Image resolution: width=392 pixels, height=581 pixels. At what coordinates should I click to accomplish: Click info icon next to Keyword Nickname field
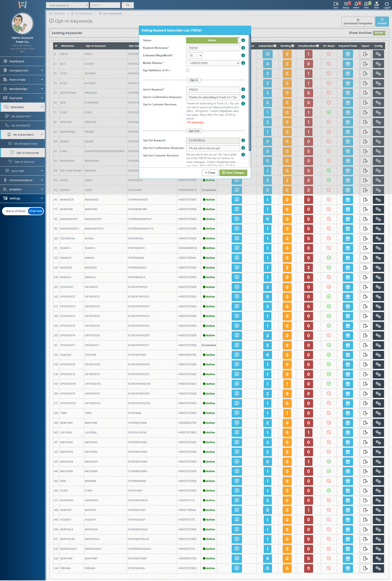tap(243, 48)
